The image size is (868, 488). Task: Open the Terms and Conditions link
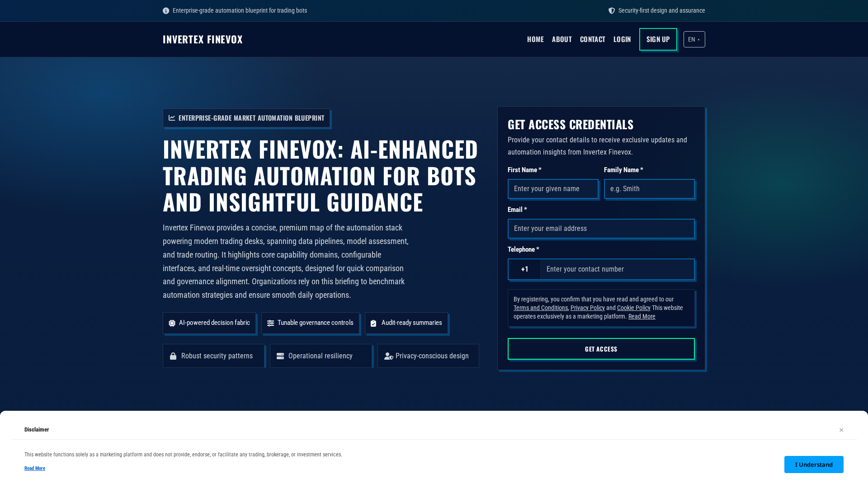pos(541,308)
